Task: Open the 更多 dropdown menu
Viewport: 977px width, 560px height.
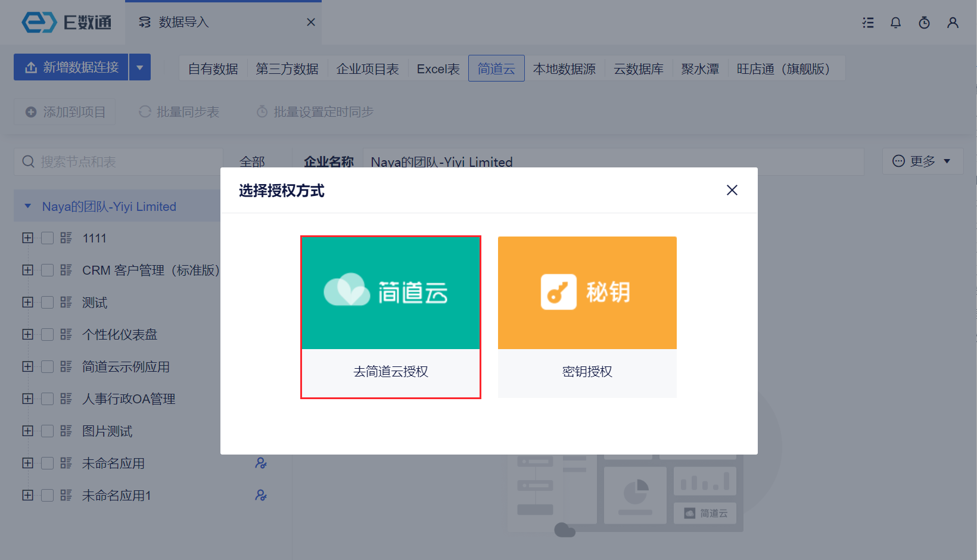Action: (922, 161)
